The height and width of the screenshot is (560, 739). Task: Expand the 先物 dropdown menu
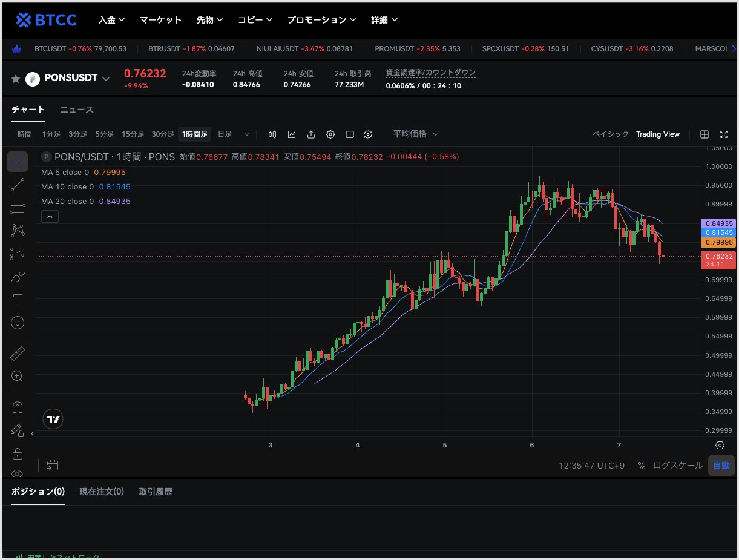210,20
